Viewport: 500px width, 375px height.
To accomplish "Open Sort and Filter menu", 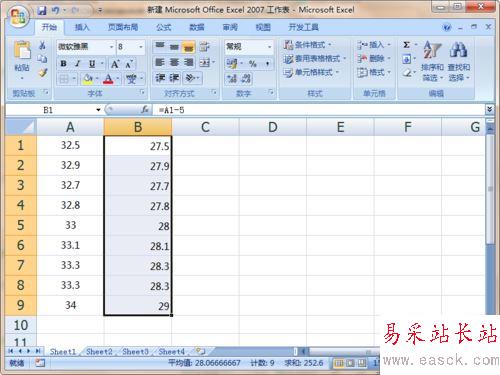I will point(432,61).
